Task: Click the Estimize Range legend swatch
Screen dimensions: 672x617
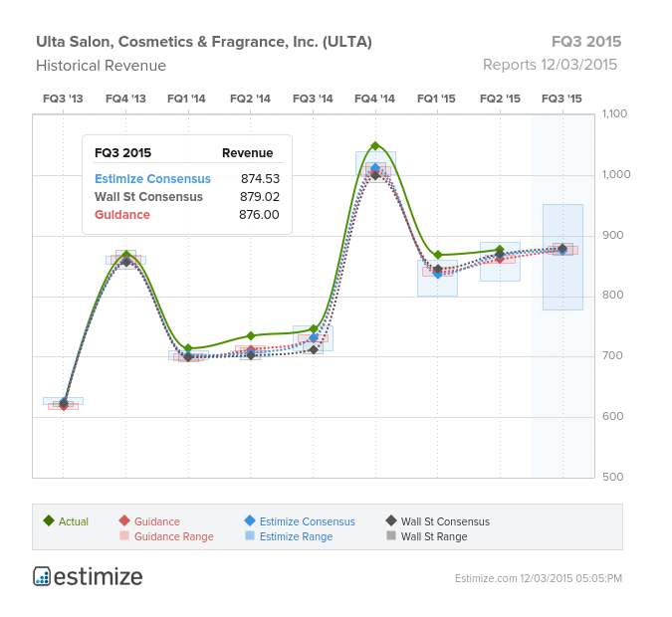Action: [x=250, y=535]
